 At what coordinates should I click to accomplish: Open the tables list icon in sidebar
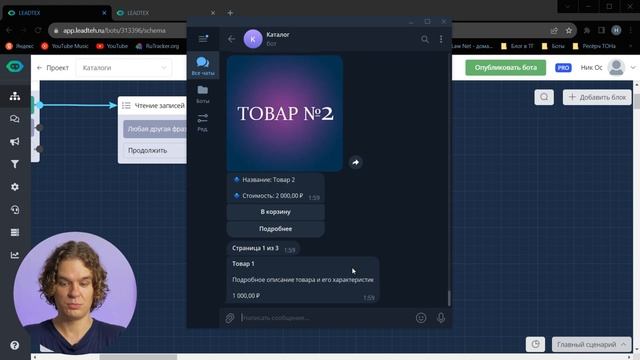pyautogui.click(x=15, y=232)
